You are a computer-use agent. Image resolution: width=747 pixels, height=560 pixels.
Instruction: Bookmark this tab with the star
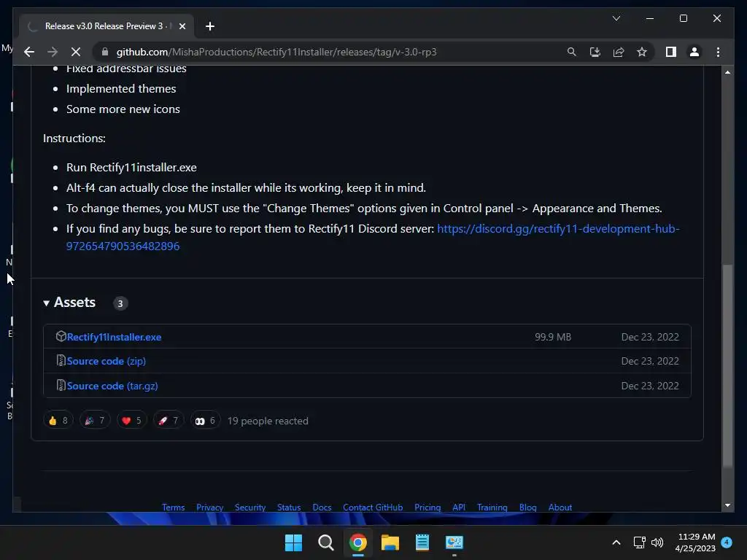click(642, 52)
